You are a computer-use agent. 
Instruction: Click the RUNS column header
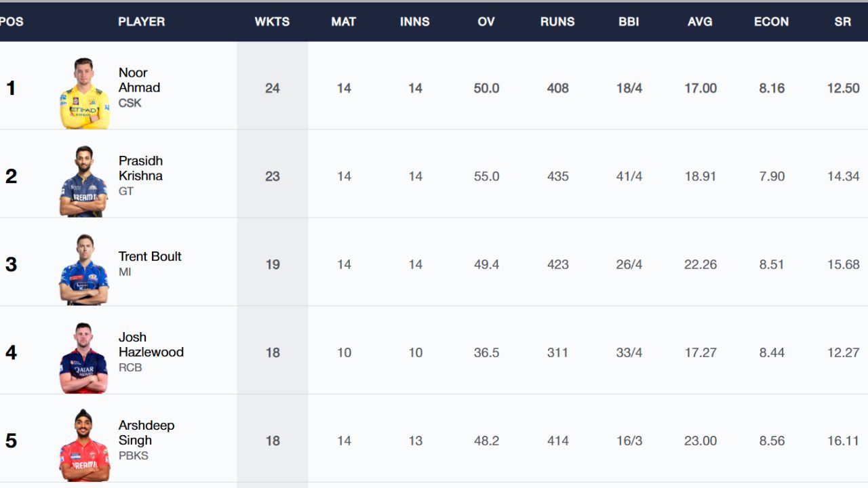[557, 22]
